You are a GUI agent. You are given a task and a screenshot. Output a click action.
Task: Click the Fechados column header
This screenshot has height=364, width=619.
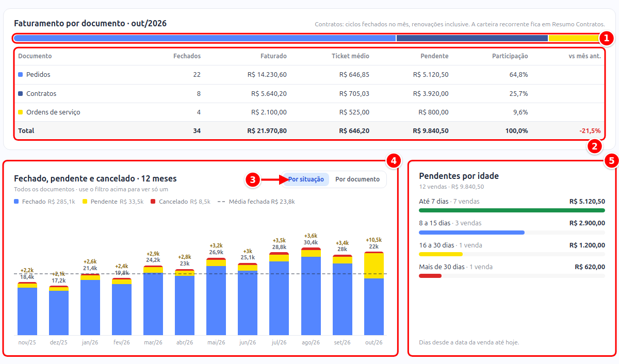187,56
